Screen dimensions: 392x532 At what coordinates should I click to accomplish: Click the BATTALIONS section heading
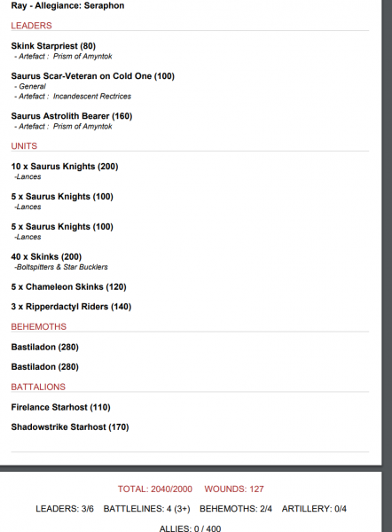click(38, 387)
